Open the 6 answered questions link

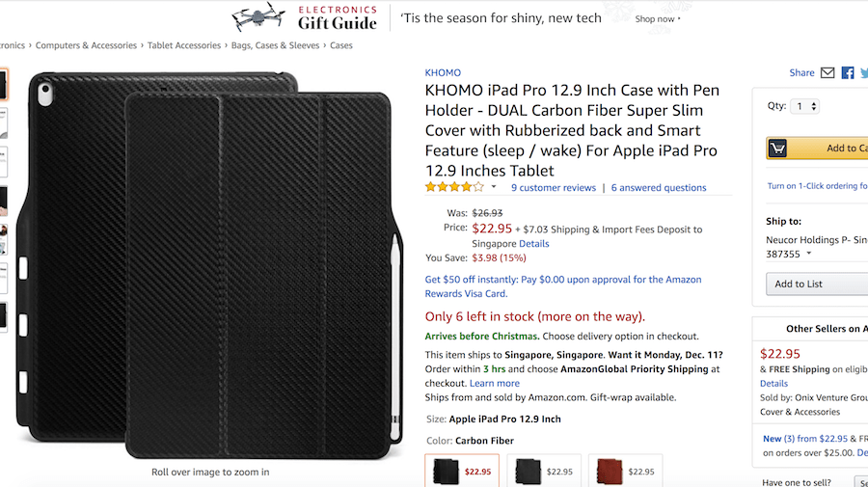[659, 188]
